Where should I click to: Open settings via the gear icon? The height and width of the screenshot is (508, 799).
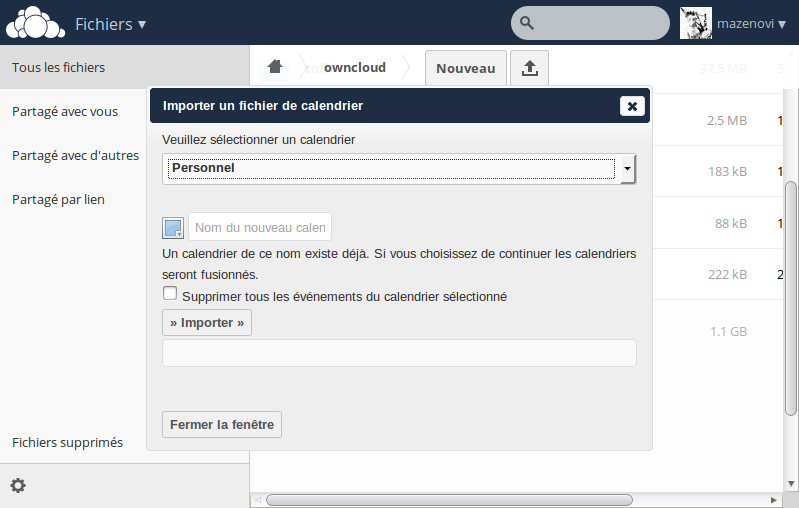pos(18,486)
